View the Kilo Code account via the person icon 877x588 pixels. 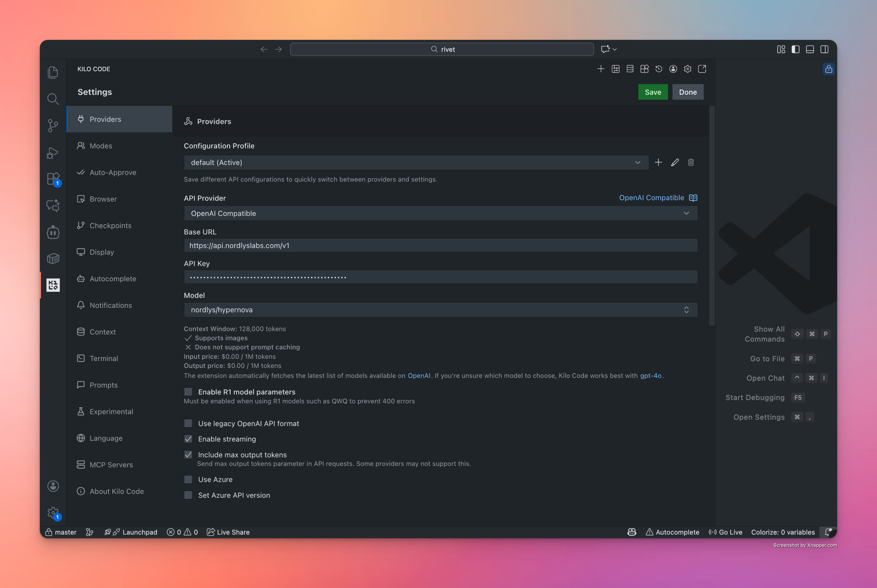coord(673,69)
